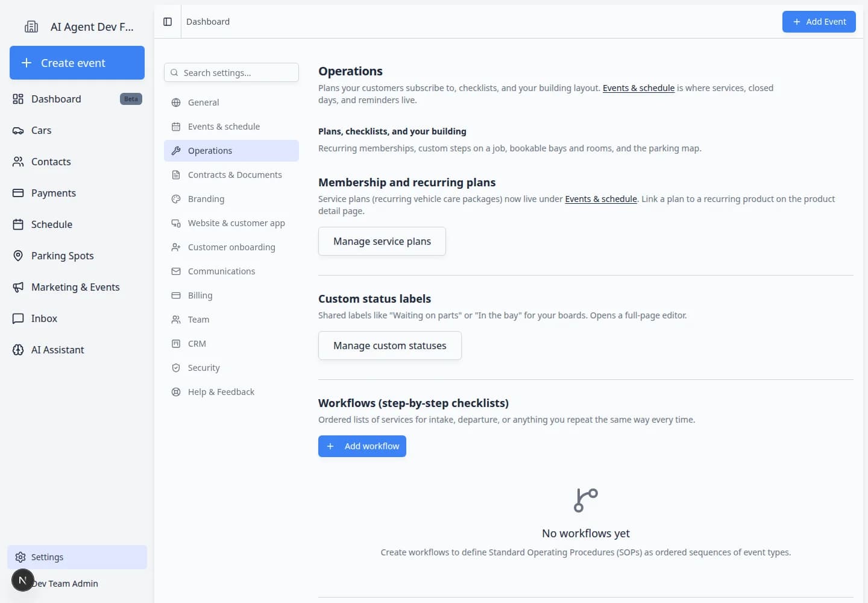Viewport: 868px width, 603px height.
Task: Click the Communications envelope icon
Action: 176,271
